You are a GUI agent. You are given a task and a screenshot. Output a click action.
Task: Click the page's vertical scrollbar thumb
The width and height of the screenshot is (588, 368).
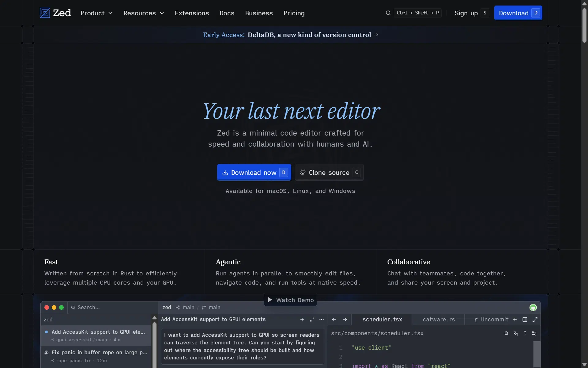pos(584,25)
